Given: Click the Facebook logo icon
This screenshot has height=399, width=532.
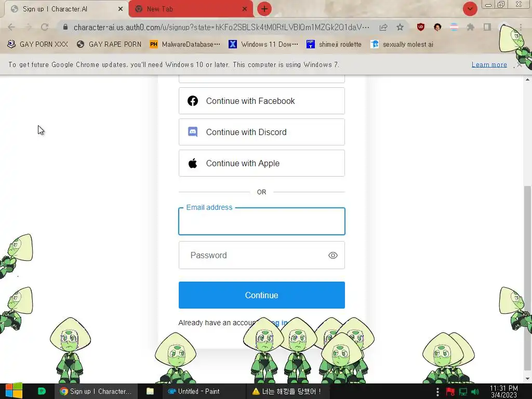Looking at the screenshot, I should (x=193, y=101).
